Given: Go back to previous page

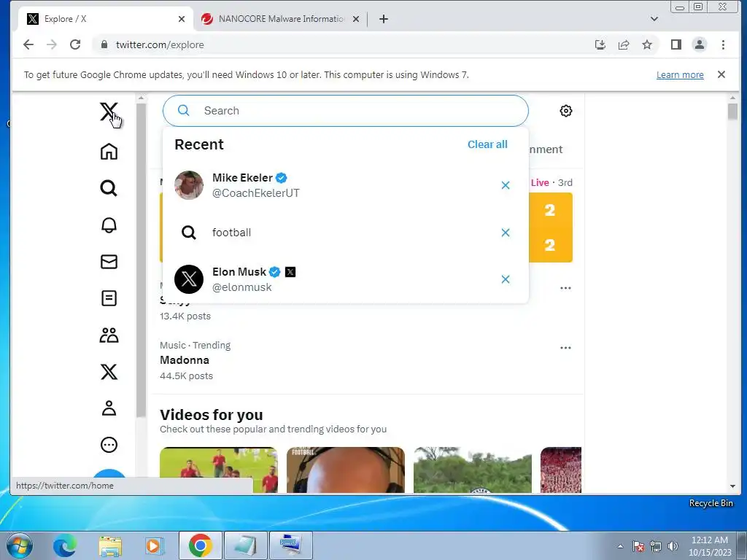Looking at the screenshot, I should pos(28,44).
